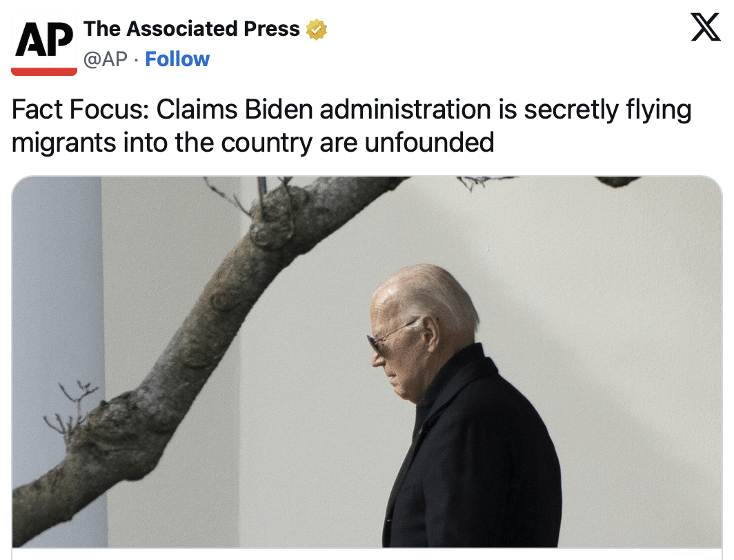Click the words 'migrants into the country'

(x=162, y=142)
